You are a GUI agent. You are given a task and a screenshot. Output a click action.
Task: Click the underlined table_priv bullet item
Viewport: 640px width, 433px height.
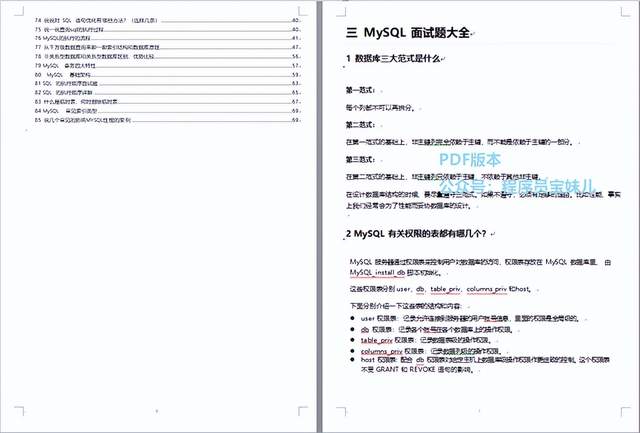[x=376, y=340]
